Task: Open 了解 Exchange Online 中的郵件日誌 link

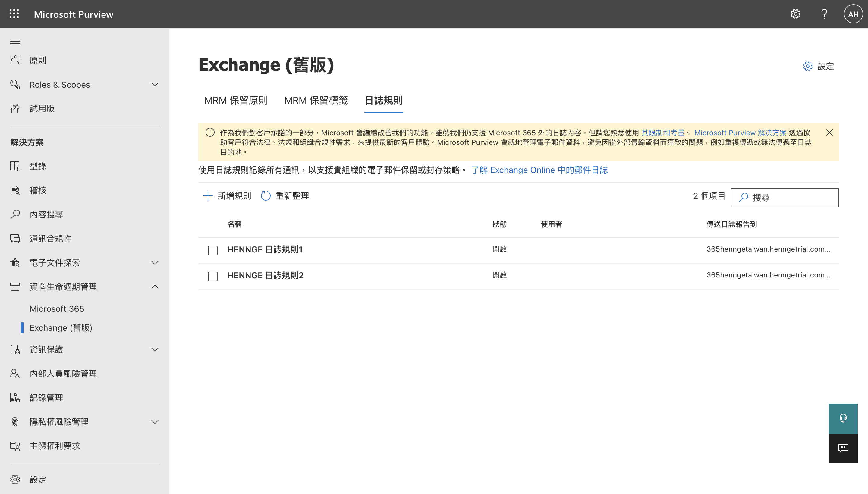Action: [539, 170]
